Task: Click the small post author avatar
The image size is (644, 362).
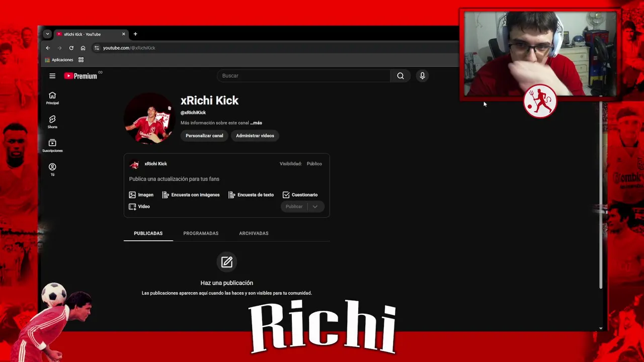Action: click(134, 164)
